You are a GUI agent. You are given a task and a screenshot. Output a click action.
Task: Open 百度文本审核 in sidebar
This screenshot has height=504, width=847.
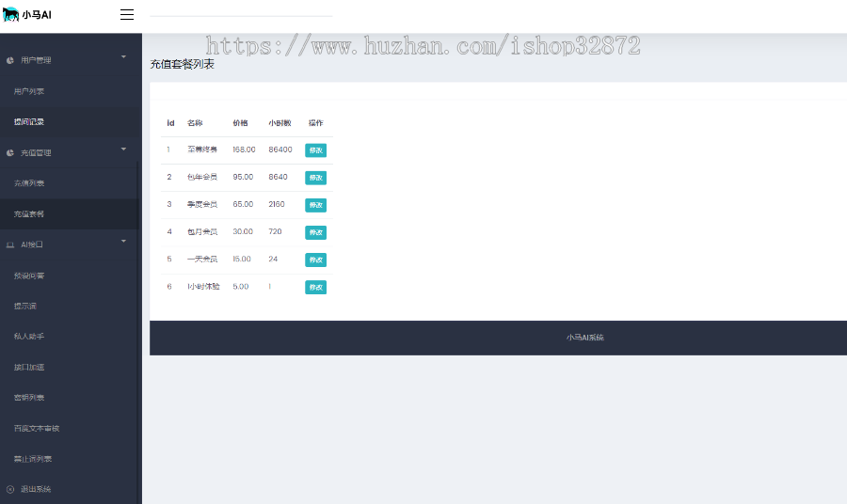pos(37,429)
